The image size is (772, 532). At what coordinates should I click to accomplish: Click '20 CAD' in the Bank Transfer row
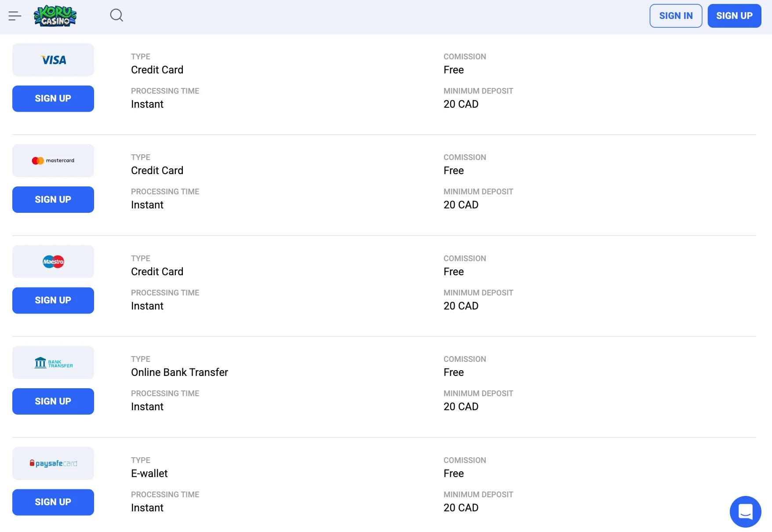click(x=461, y=407)
